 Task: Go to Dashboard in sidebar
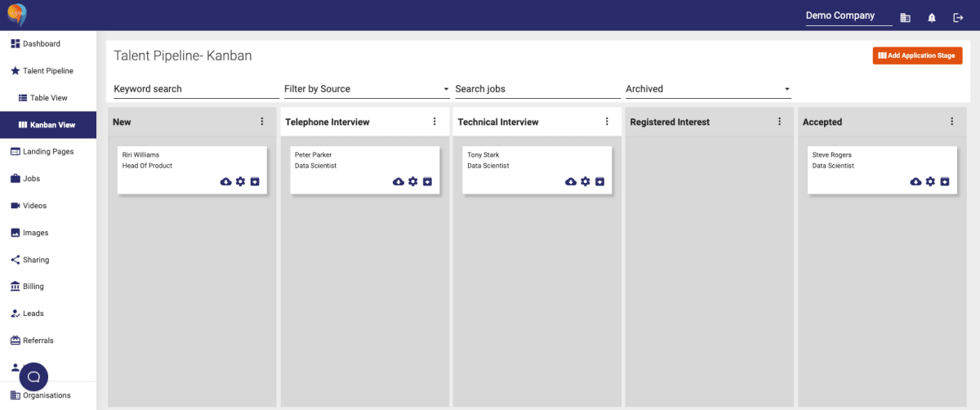pyautogui.click(x=48, y=44)
